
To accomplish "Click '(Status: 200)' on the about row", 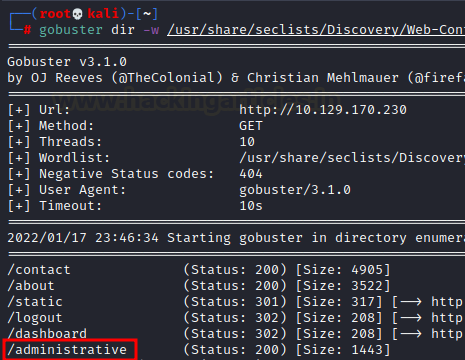I will pyautogui.click(x=235, y=286).
